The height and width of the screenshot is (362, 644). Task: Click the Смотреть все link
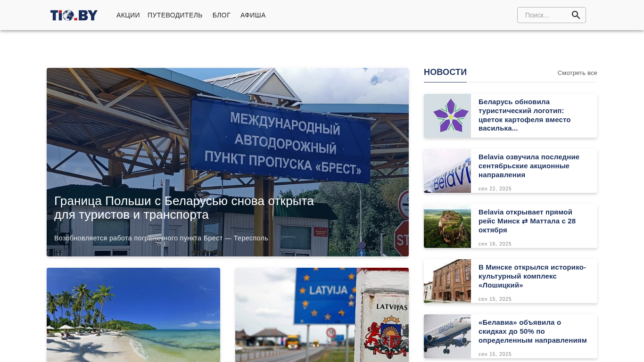(578, 73)
